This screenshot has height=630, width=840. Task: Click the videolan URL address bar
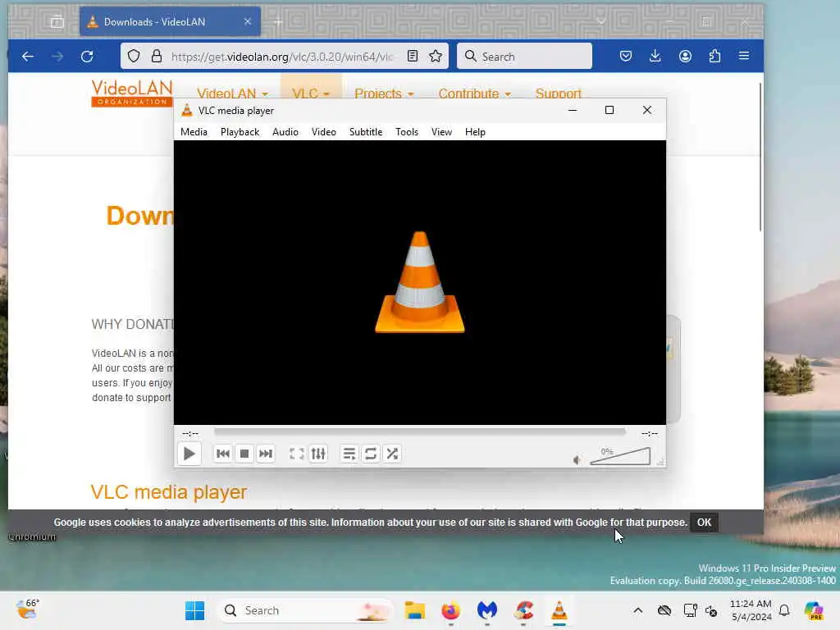282,57
